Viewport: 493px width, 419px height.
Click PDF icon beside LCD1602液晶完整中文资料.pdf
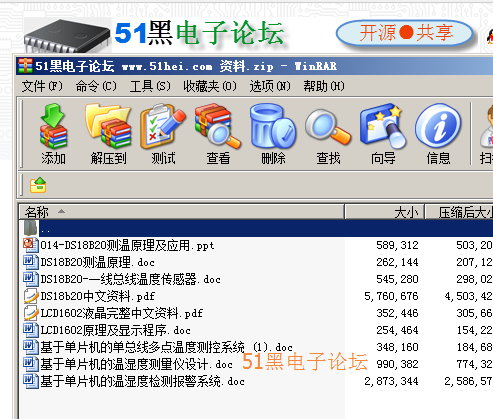(30, 313)
